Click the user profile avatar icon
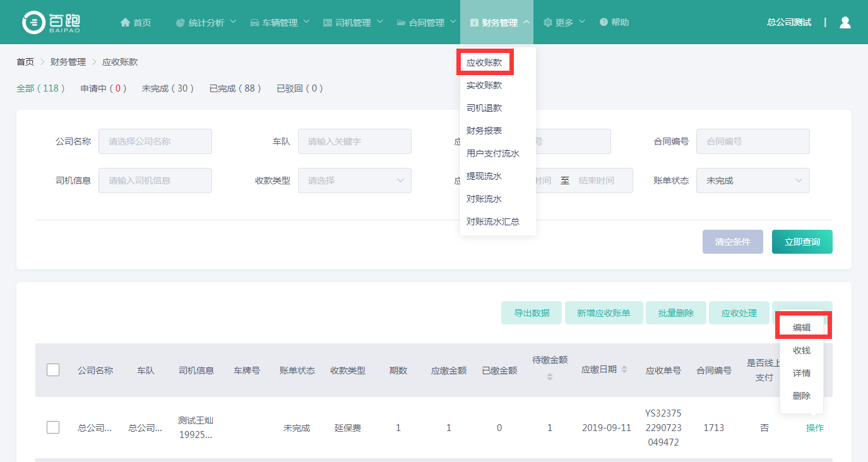Image resolution: width=868 pixels, height=462 pixels. pyautogui.click(x=845, y=22)
